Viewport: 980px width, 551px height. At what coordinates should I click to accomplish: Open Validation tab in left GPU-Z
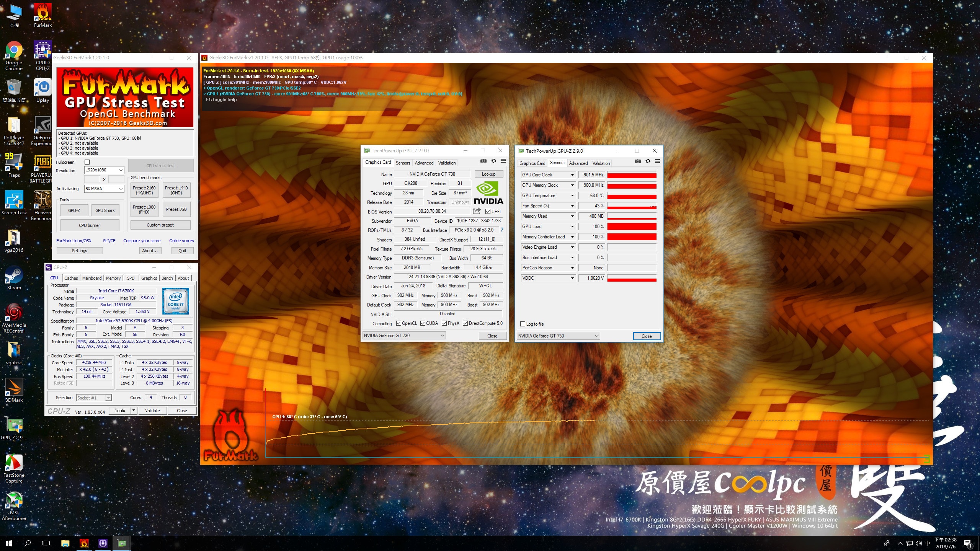click(447, 163)
